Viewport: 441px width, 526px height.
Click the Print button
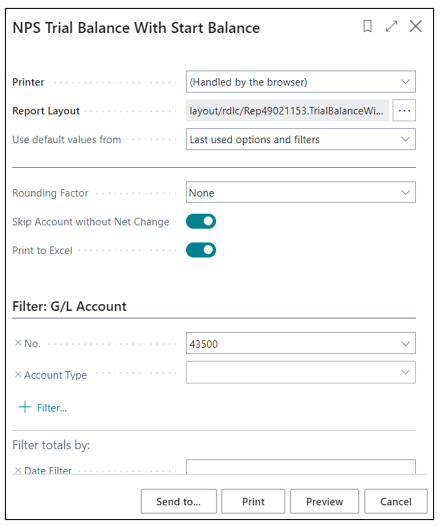(x=253, y=501)
